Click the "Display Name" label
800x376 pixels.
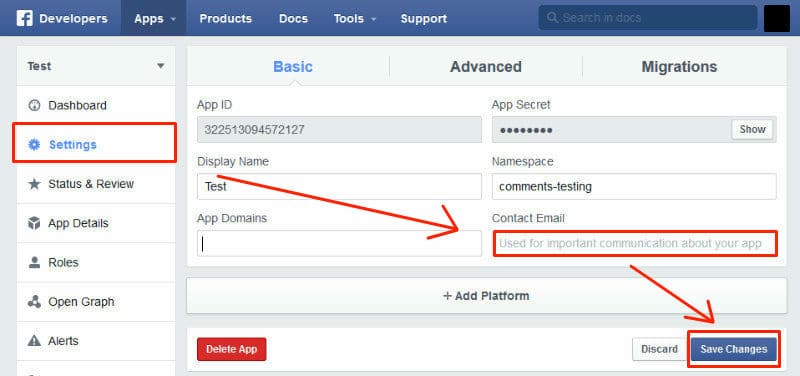click(x=233, y=162)
